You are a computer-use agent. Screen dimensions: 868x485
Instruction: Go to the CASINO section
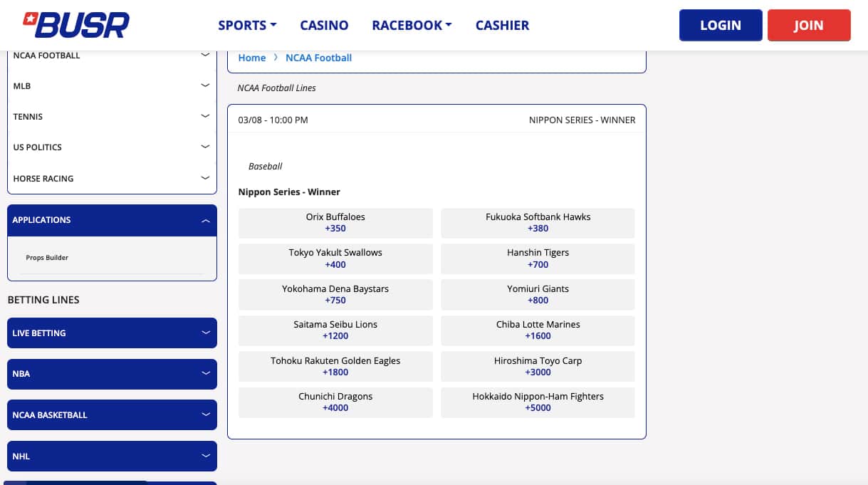pos(324,25)
